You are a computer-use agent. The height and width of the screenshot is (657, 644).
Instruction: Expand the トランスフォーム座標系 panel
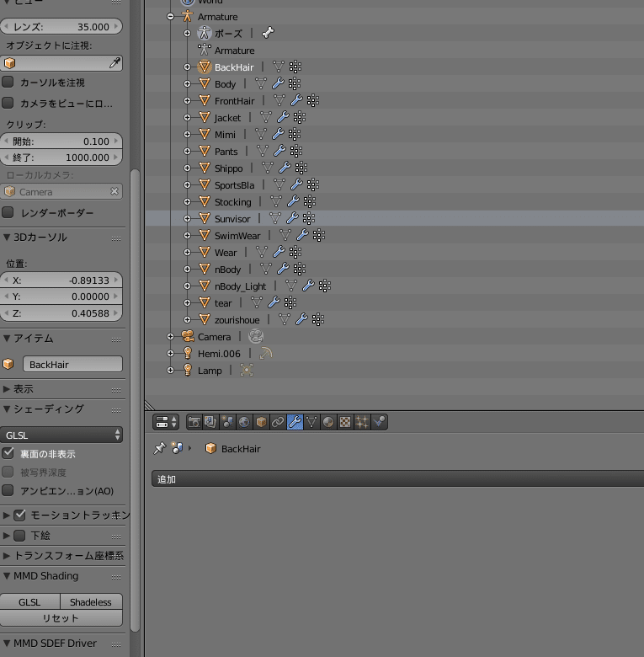point(7,556)
